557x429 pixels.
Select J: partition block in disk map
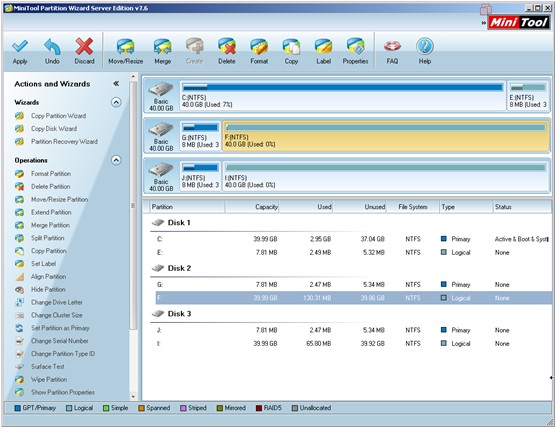pos(200,176)
